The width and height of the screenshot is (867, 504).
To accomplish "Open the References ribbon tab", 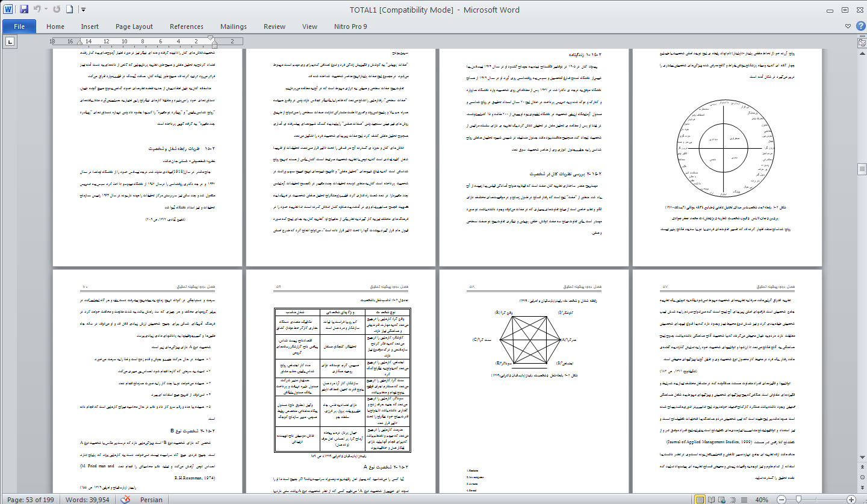I will (187, 26).
